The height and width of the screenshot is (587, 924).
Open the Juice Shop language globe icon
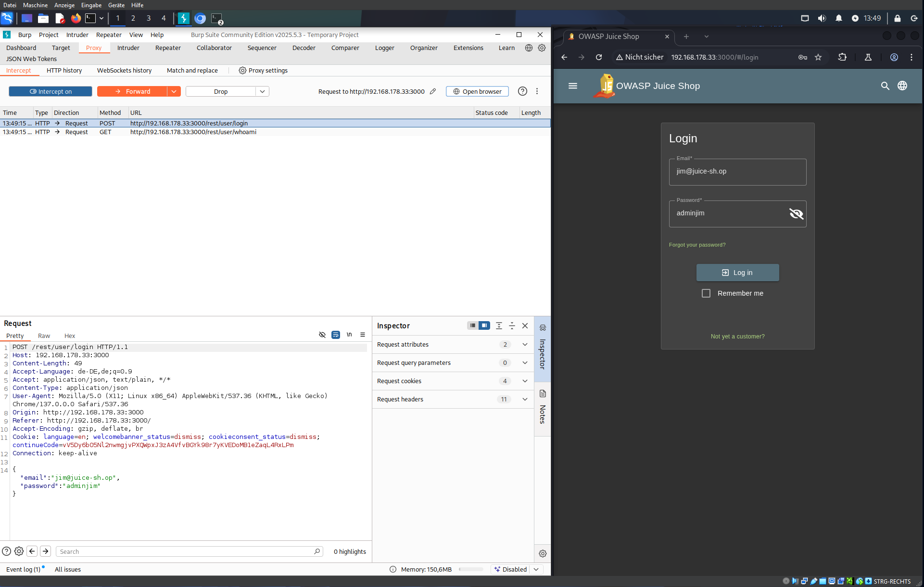coord(902,86)
